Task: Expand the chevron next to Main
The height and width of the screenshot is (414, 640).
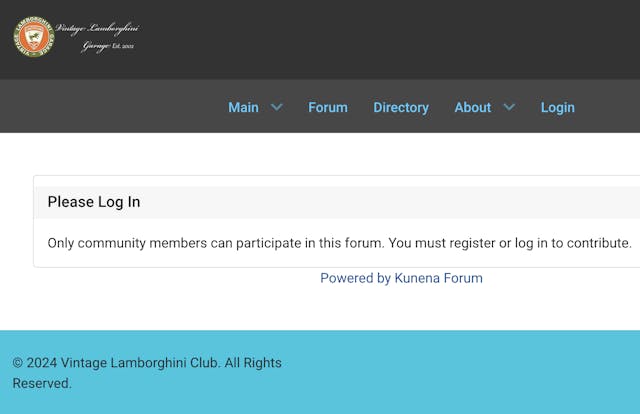Action: point(277,107)
